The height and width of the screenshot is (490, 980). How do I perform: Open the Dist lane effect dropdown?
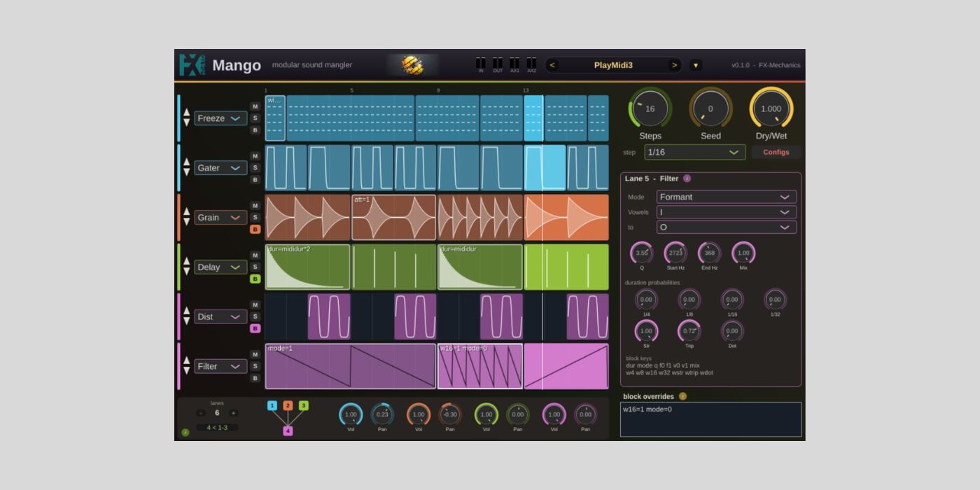click(220, 317)
